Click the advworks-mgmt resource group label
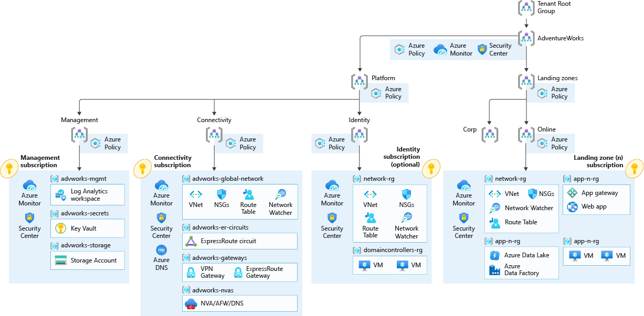644x316 pixels. coord(83,179)
